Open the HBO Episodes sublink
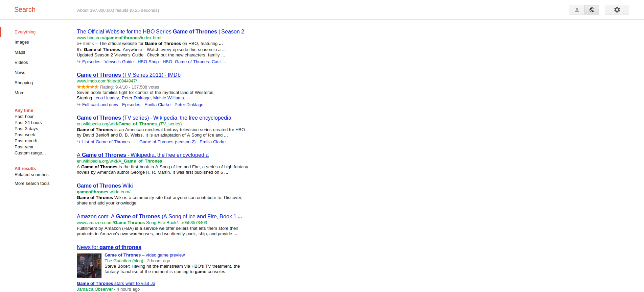The height and width of the screenshot is (292, 644). coord(91,62)
